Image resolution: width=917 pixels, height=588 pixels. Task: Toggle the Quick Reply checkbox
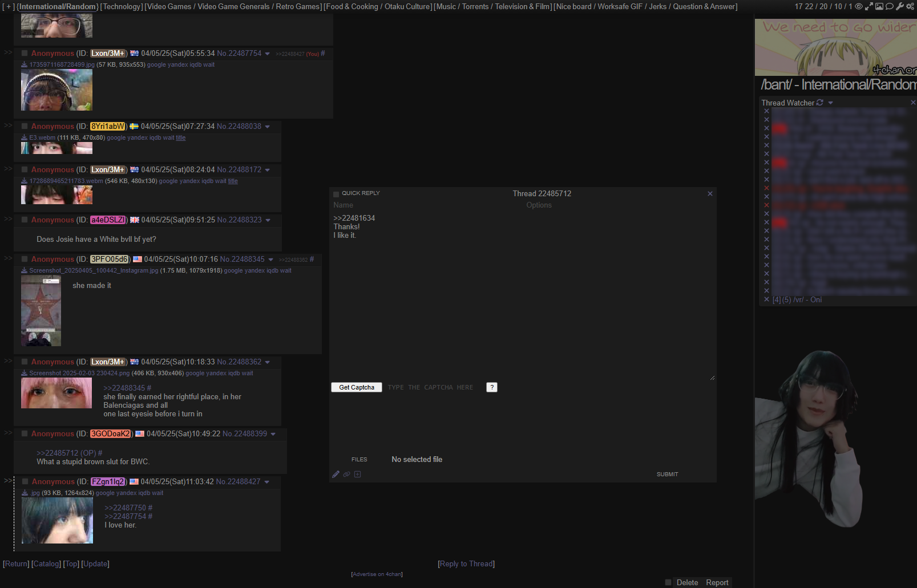(x=336, y=194)
